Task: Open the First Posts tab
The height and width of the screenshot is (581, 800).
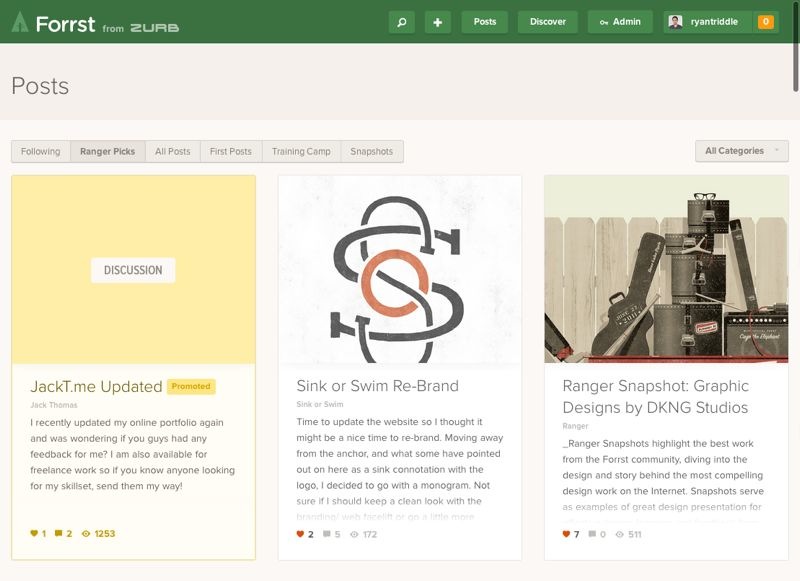Action: (231, 151)
